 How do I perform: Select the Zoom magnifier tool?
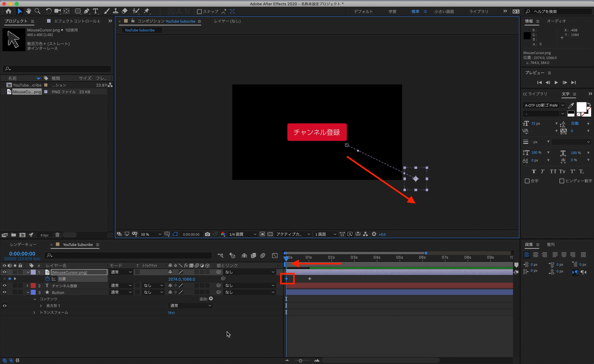(x=37, y=11)
